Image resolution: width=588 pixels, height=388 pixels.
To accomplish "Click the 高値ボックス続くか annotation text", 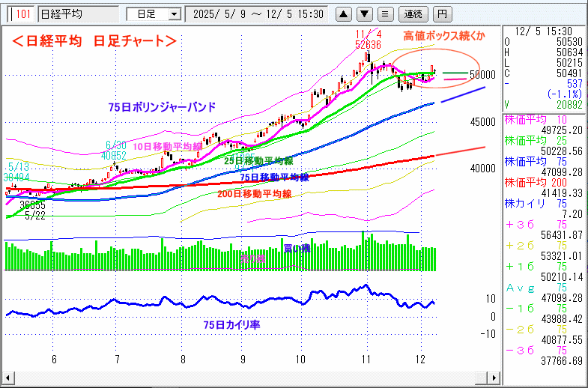I will (444, 36).
